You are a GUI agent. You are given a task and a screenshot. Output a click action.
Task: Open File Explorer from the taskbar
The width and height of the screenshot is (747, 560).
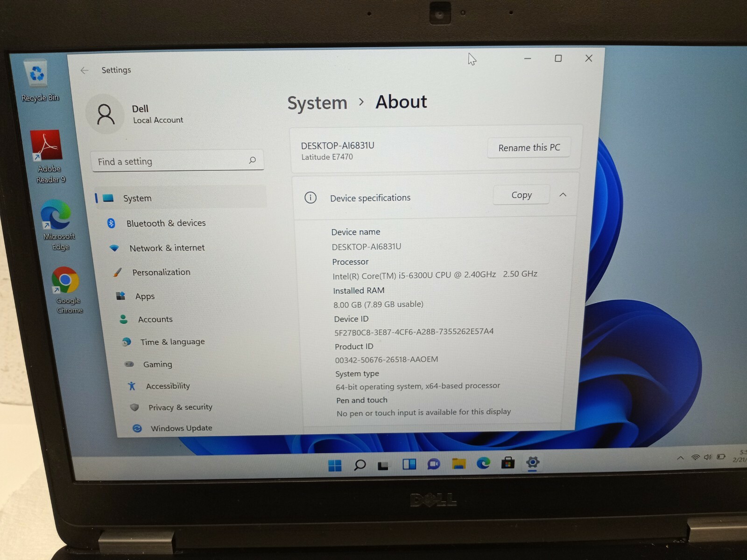458,463
